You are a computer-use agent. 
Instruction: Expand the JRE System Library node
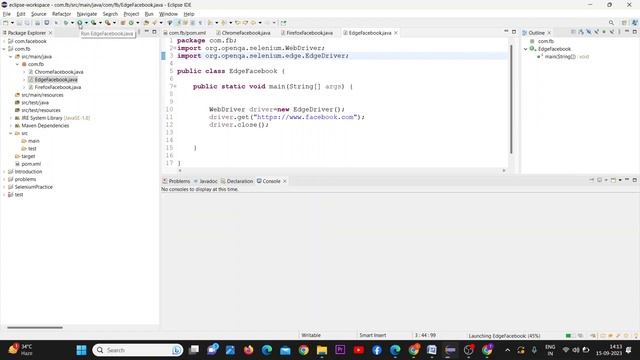[11, 118]
